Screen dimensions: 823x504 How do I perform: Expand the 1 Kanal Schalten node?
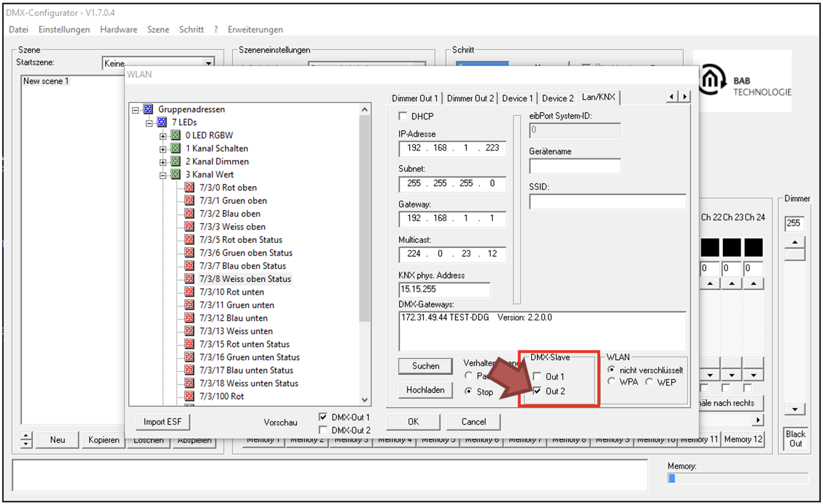163,149
